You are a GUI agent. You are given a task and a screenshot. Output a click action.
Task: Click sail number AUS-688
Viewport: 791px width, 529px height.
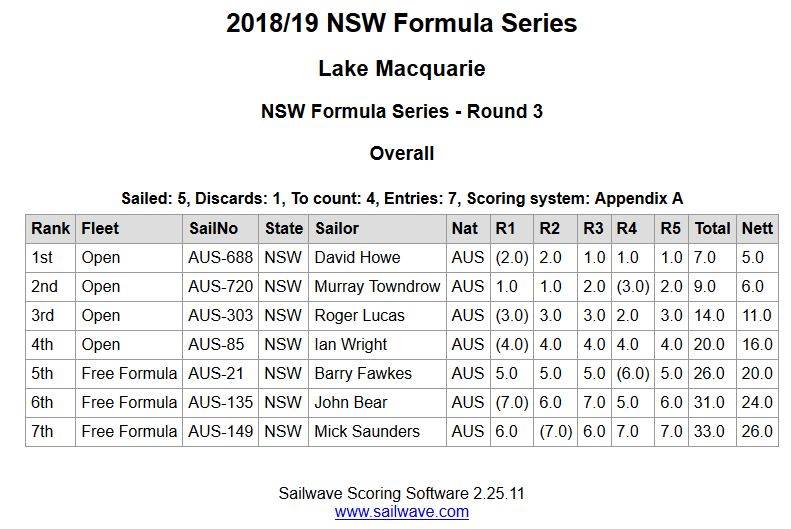(219, 257)
